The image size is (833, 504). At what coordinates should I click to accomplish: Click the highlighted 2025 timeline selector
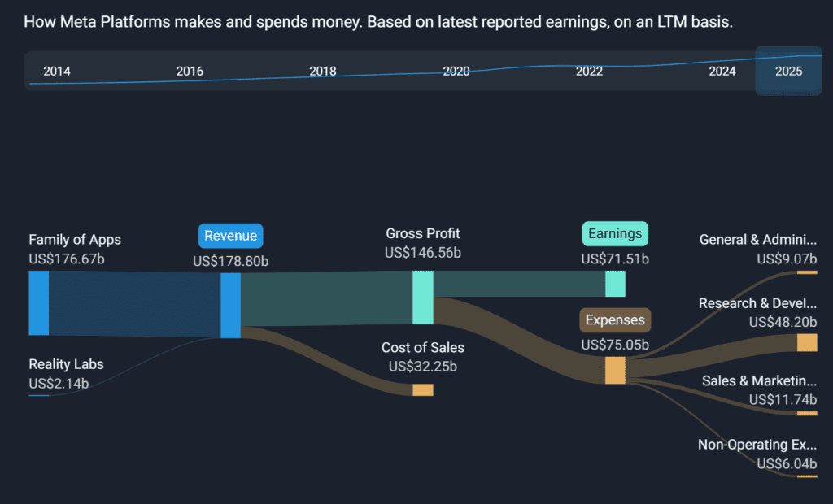[x=788, y=72]
